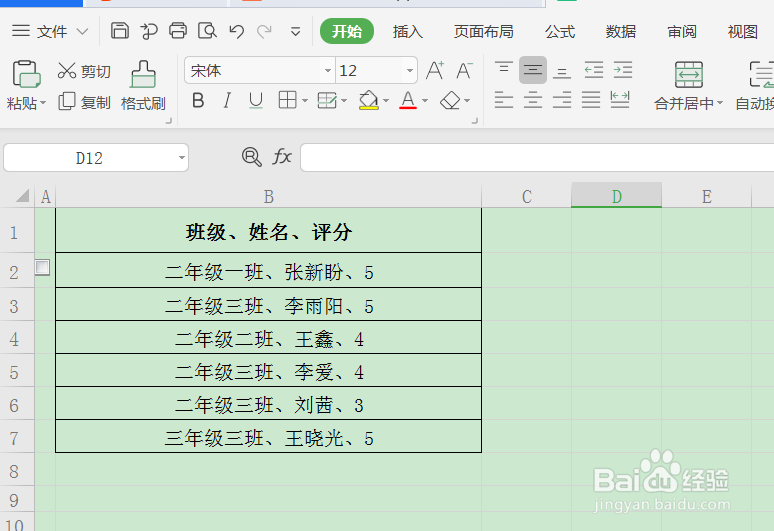This screenshot has height=531, width=774.
Task: Click the eraser clear icon
Action: pyautogui.click(x=450, y=100)
